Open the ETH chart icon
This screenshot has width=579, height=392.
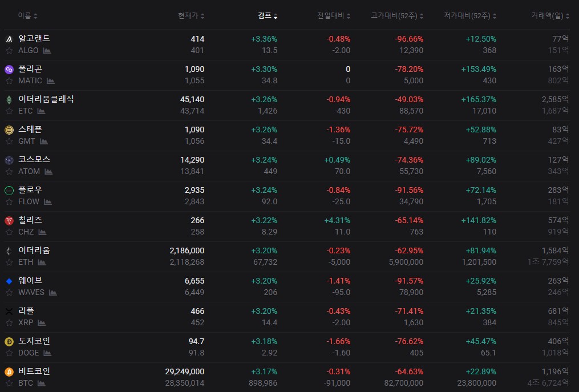tap(42, 262)
